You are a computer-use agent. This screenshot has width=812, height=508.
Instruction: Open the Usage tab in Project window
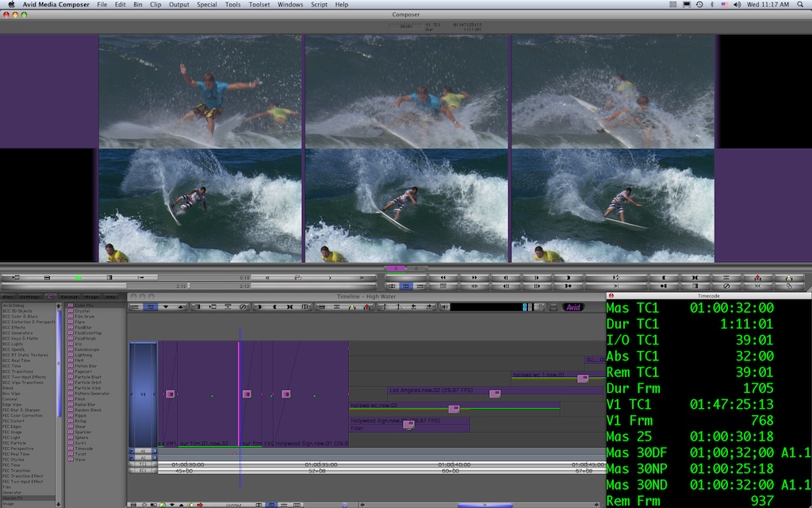pyautogui.click(x=92, y=297)
